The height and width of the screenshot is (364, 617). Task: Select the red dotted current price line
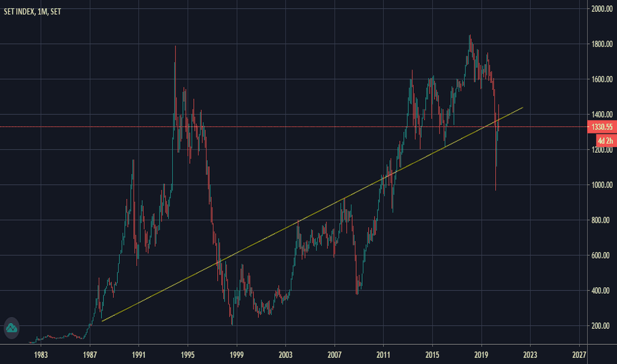pyautogui.click(x=293, y=126)
